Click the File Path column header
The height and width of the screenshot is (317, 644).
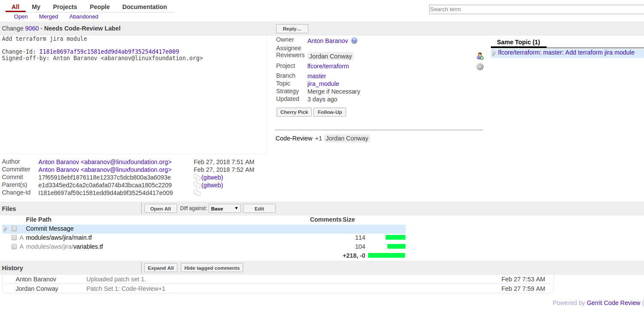[x=39, y=219]
